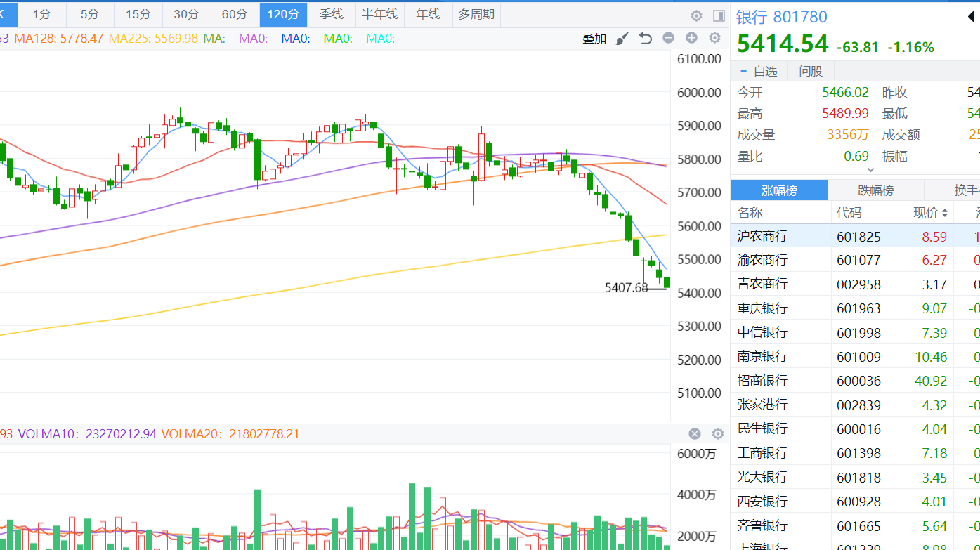The height and width of the screenshot is (550, 980).
Task: Close the volume indicator panel
Action: click(x=695, y=434)
